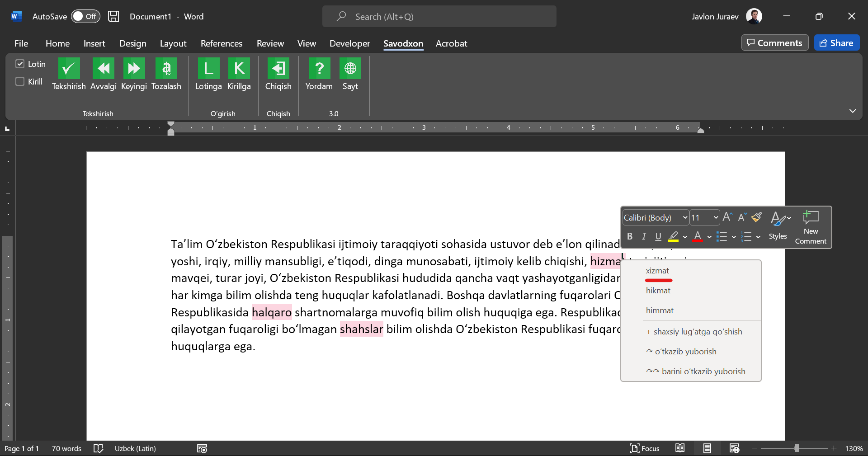
Task: Open the Calibri (Body) font dropdown
Action: click(x=655, y=217)
